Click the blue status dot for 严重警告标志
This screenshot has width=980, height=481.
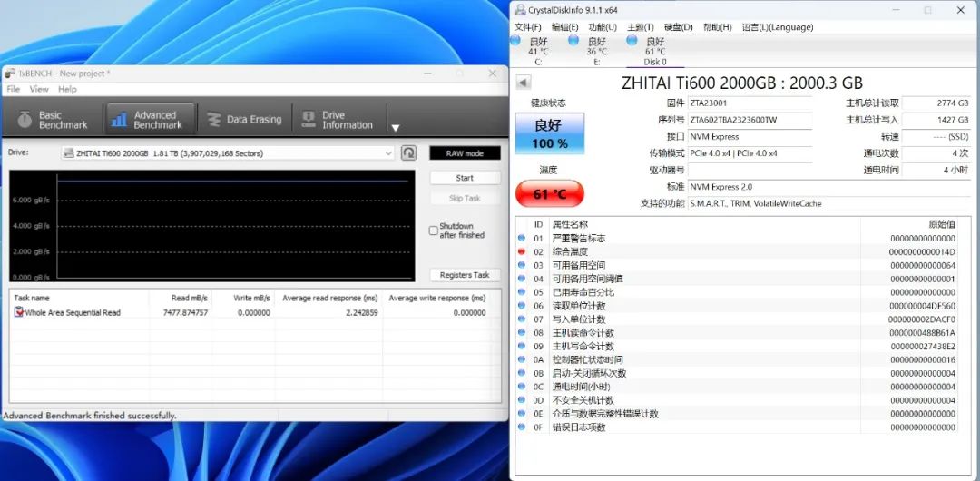pyautogui.click(x=522, y=238)
